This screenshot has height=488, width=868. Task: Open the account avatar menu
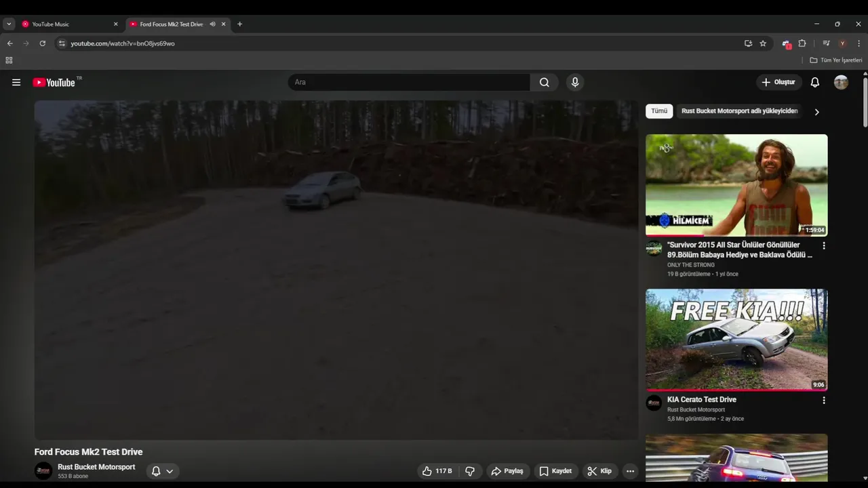[x=841, y=82]
